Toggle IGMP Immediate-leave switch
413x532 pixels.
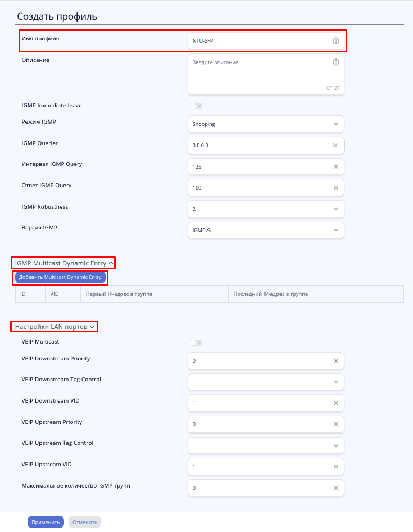196,106
